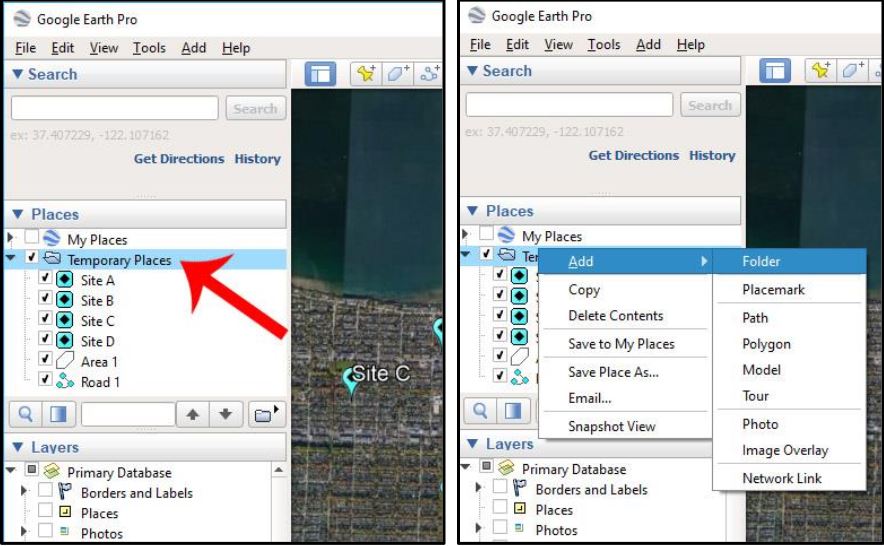Click the new folder icon button in left Places panel
Viewport: 884px width, 546px height.
coord(266,415)
